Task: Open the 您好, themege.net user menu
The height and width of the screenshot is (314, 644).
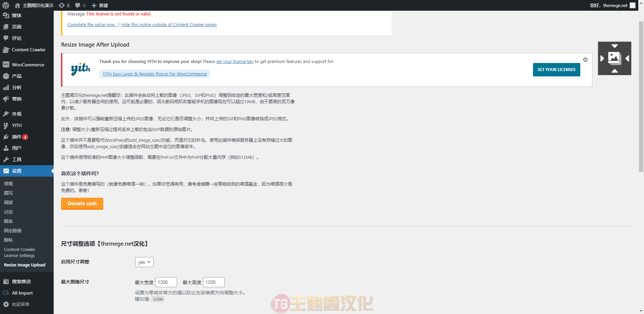Action: pos(612,5)
